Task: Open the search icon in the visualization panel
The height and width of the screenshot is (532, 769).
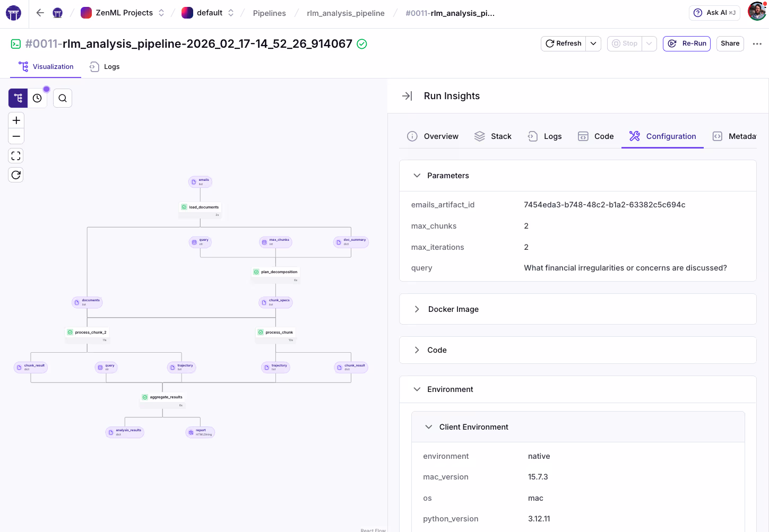Action: [x=62, y=98]
